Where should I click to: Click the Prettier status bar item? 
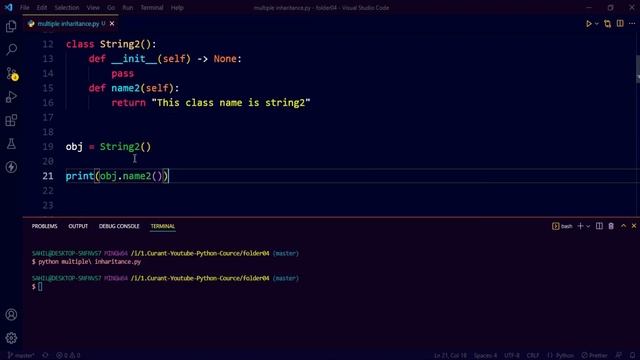(x=594, y=356)
